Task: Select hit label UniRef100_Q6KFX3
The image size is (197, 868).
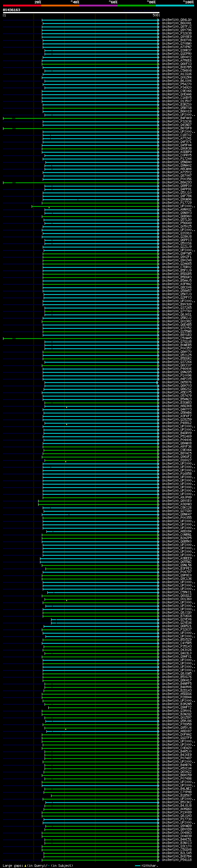Action: pyautogui.click(x=176, y=64)
